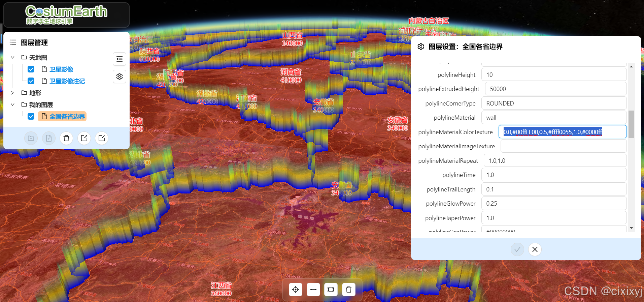This screenshot has width=644, height=302.
Task: Click the polylineExtrudedHeight input field
Action: [555, 89]
